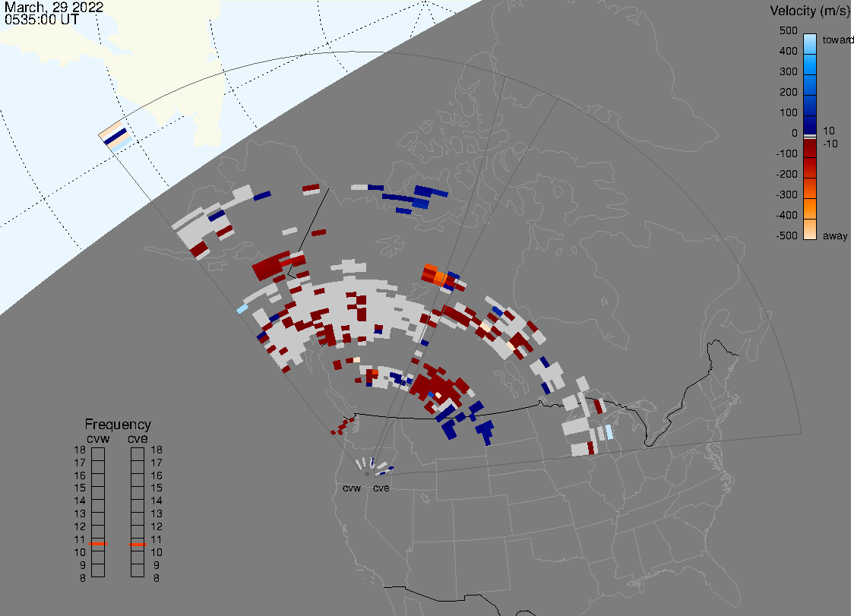The height and width of the screenshot is (616, 854).
Task: Select 11 beside the cvw frequency bar
Action: tap(80, 539)
